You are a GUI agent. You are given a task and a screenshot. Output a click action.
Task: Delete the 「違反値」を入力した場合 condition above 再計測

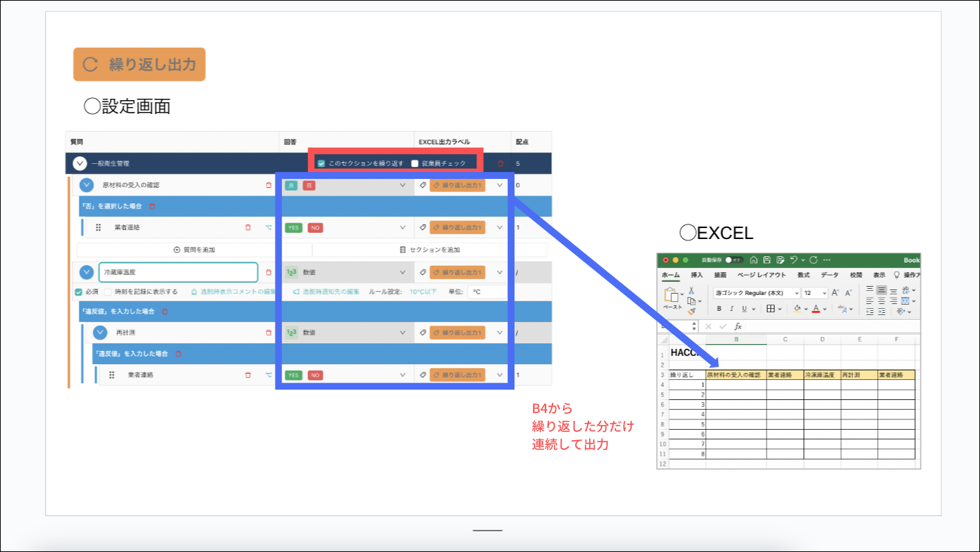point(164,312)
